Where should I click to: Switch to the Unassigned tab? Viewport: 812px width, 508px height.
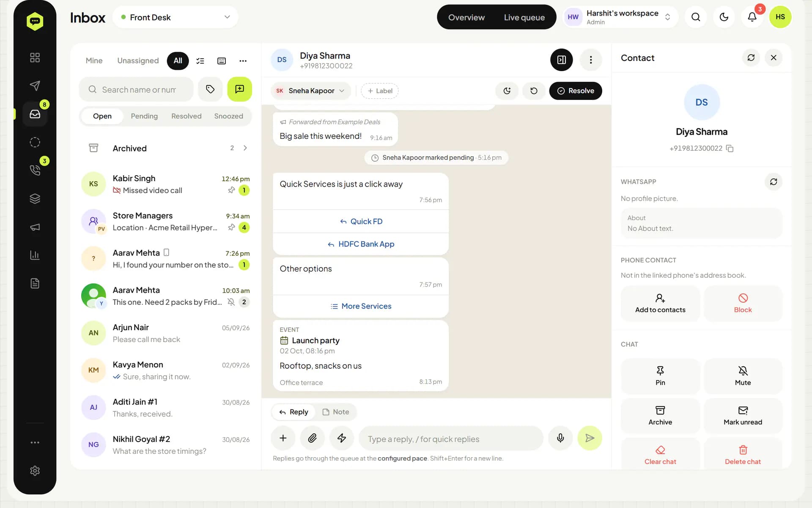[x=138, y=61]
